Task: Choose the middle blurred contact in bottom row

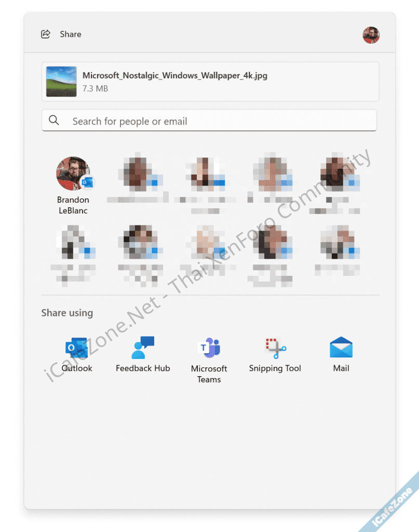Action: (x=205, y=243)
